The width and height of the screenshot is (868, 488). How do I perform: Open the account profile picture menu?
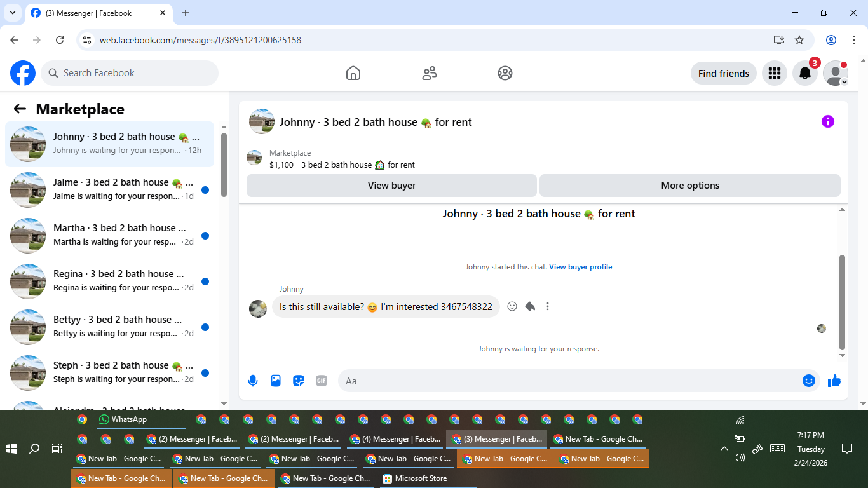click(x=836, y=73)
